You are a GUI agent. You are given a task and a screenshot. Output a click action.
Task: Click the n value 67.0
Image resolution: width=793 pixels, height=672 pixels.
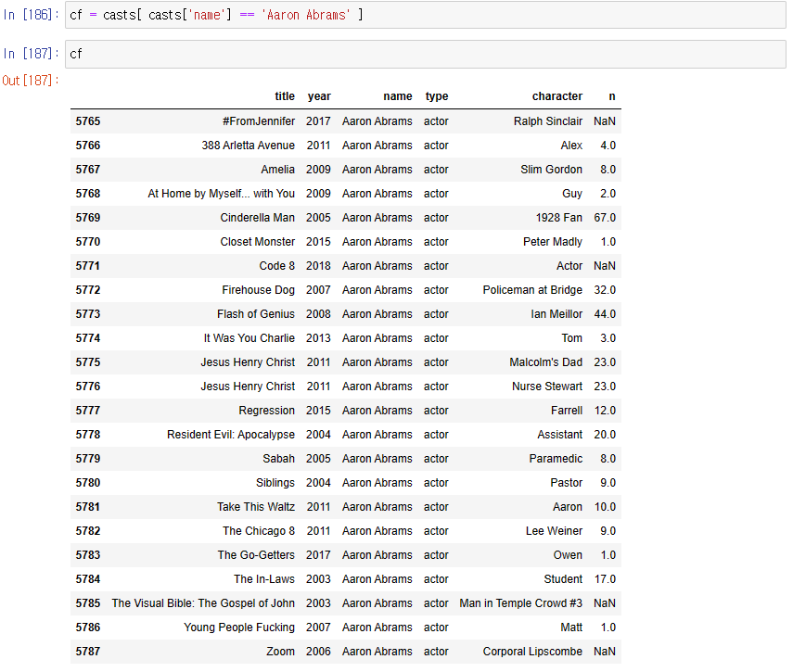coord(605,218)
